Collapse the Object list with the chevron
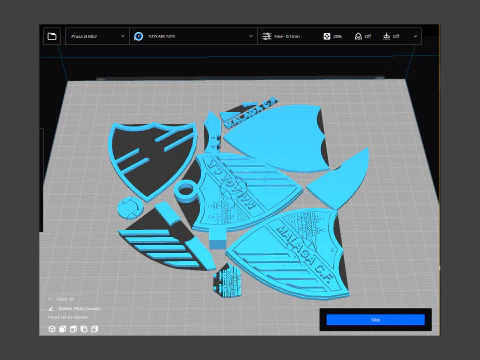Viewport: 480px width, 360px height. point(50,299)
